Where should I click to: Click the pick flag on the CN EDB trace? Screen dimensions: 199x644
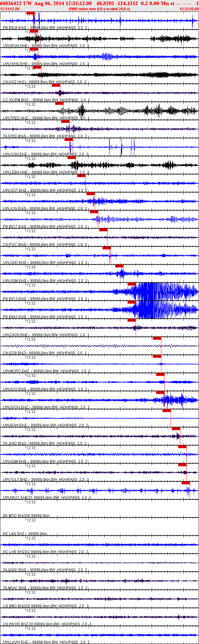click(157, 338)
